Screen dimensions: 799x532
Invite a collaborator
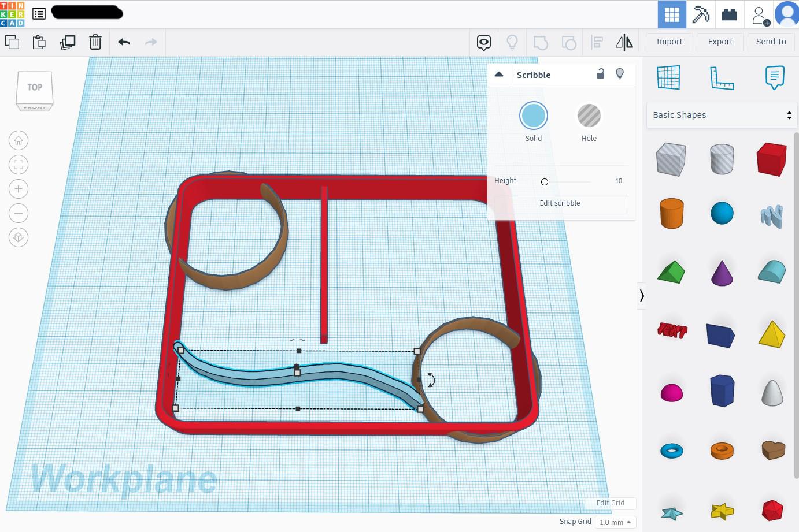point(761,16)
